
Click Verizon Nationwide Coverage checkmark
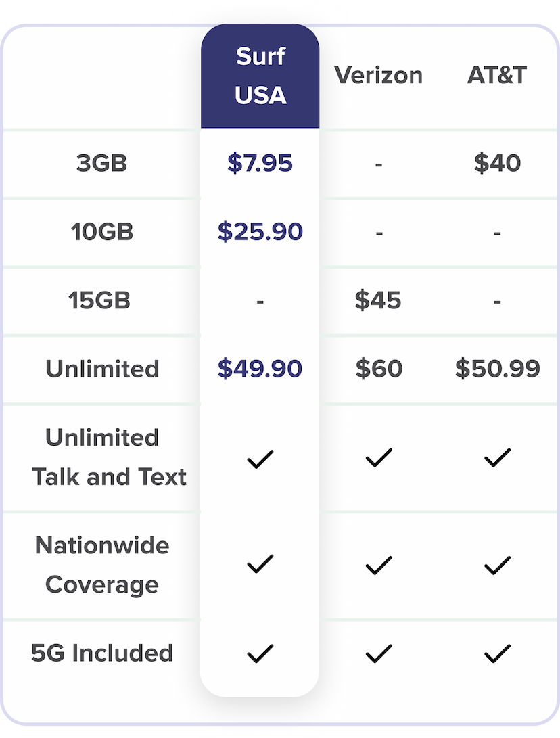pyautogui.click(x=378, y=564)
